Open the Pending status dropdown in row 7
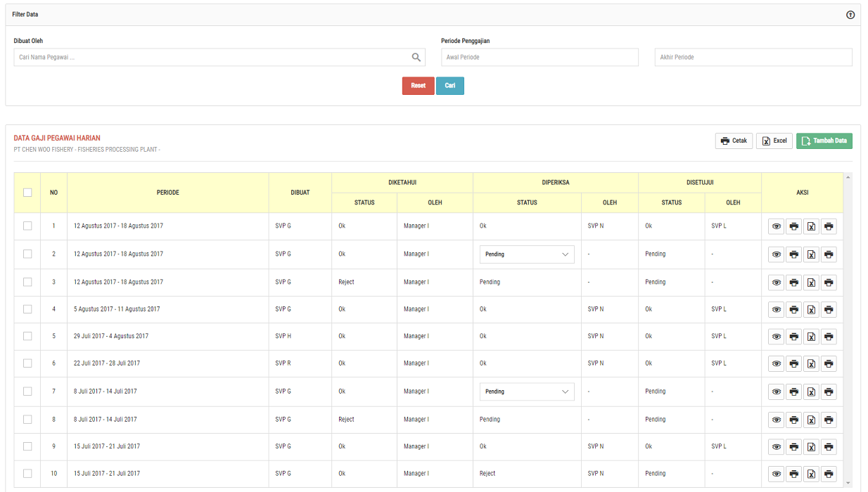868x492 pixels. pyautogui.click(x=527, y=391)
